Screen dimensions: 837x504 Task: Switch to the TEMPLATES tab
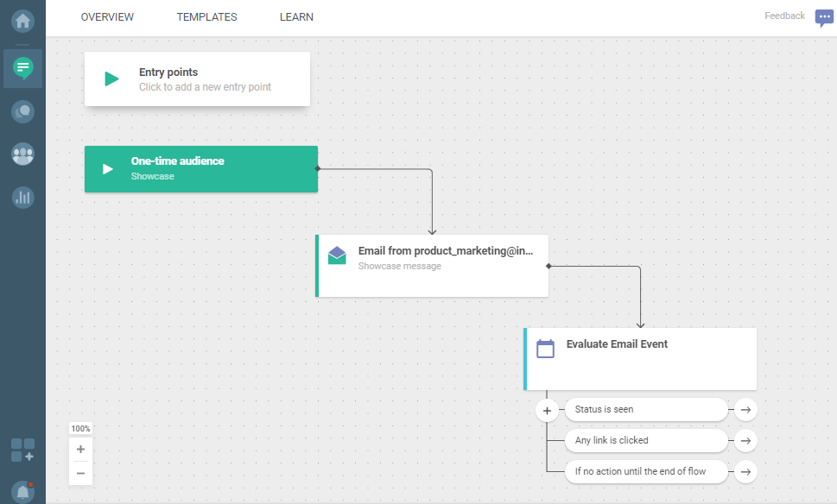click(206, 17)
